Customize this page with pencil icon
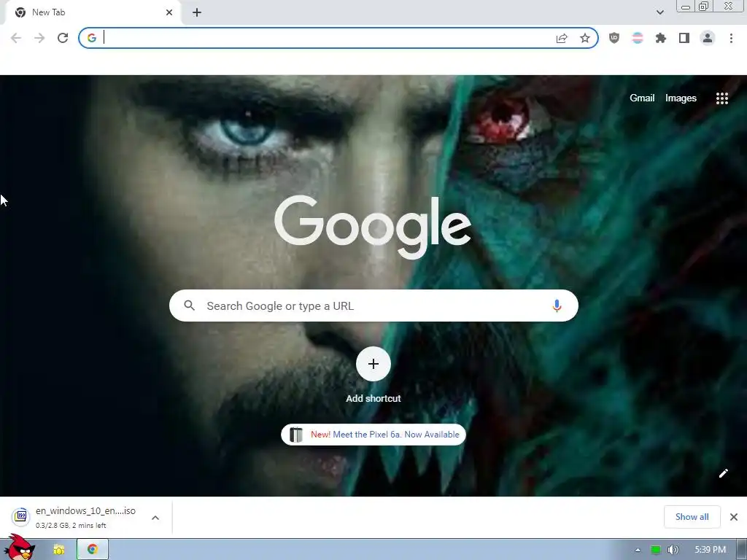The height and width of the screenshot is (560, 747). point(723,472)
